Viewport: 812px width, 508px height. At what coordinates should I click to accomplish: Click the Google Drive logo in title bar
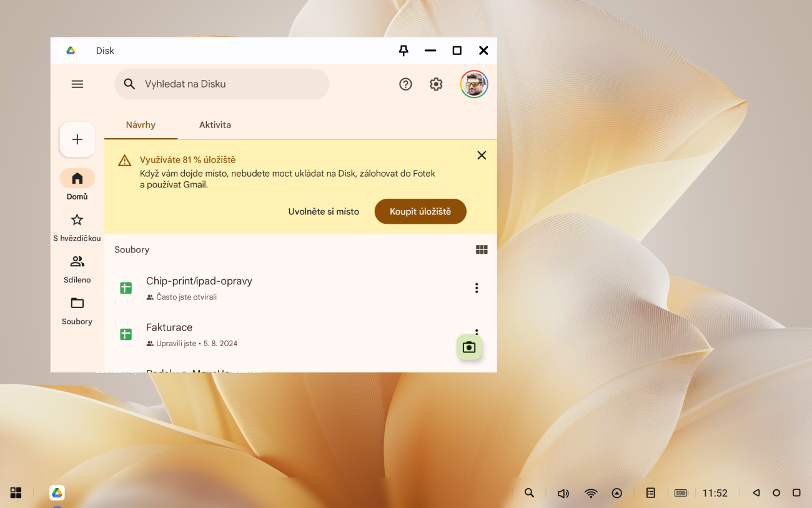click(71, 51)
